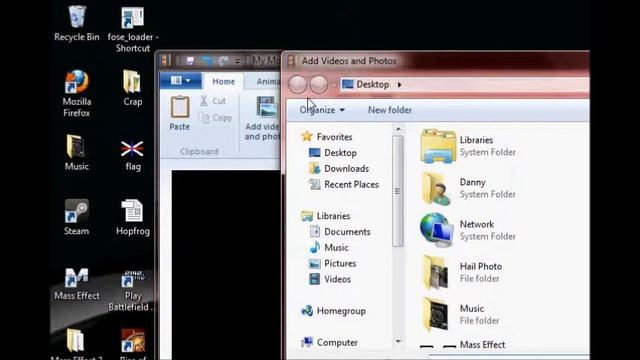Select Pictures library in navigation pane

click(x=332, y=263)
